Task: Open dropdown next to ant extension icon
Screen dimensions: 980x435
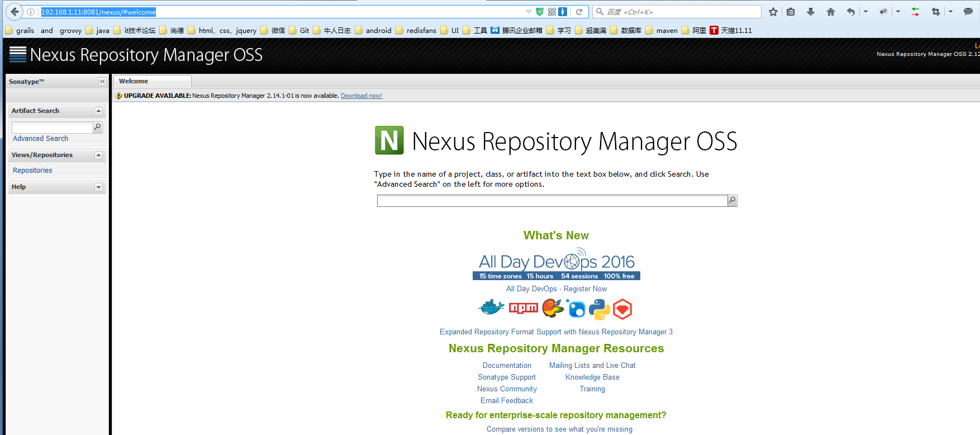Action: point(898,12)
